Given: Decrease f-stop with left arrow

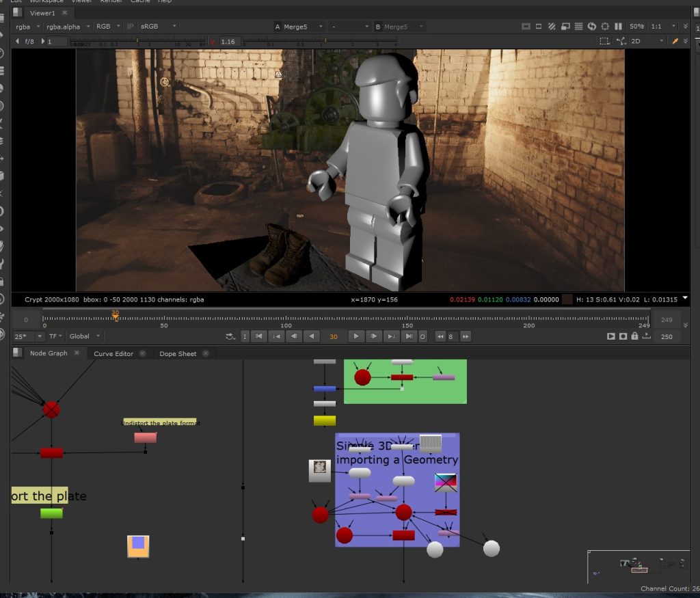Looking at the screenshot, I should (17, 41).
